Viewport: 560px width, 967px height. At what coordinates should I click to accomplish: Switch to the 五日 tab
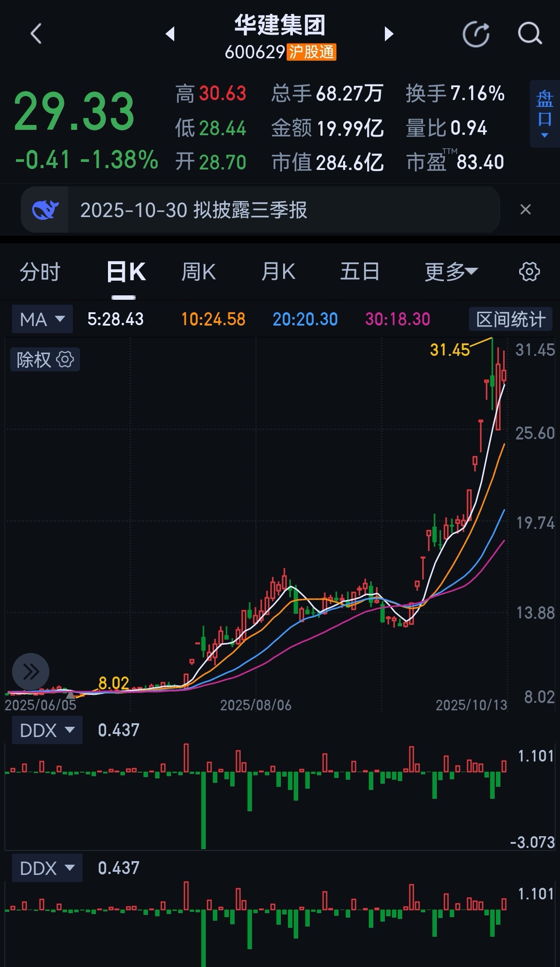coord(360,271)
